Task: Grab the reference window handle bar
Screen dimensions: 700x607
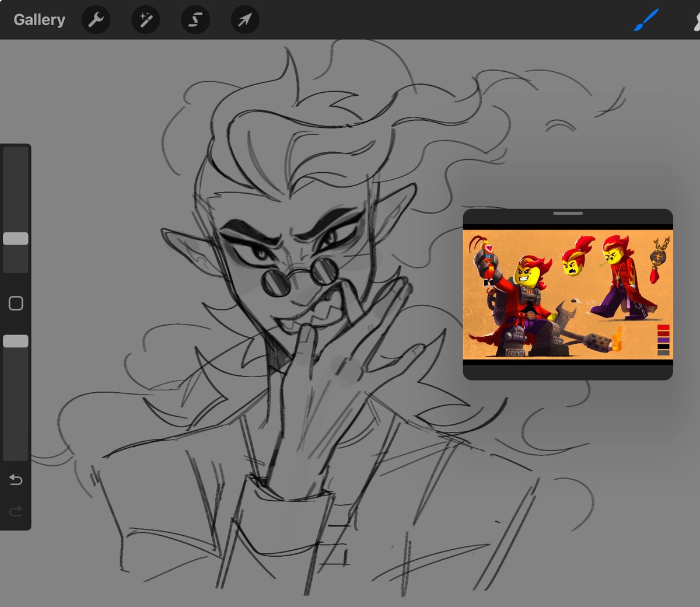Action: (x=568, y=214)
